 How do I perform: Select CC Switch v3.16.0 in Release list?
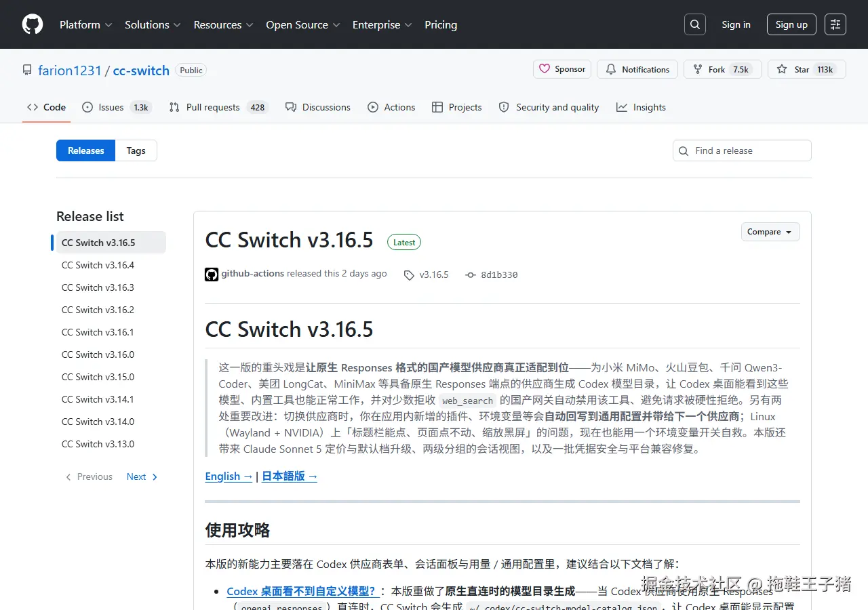click(111, 354)
